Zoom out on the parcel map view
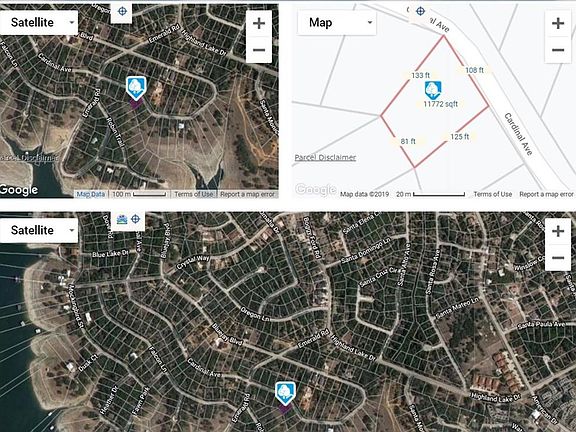This screenshot has width=576, height=432. pos(558,50)
